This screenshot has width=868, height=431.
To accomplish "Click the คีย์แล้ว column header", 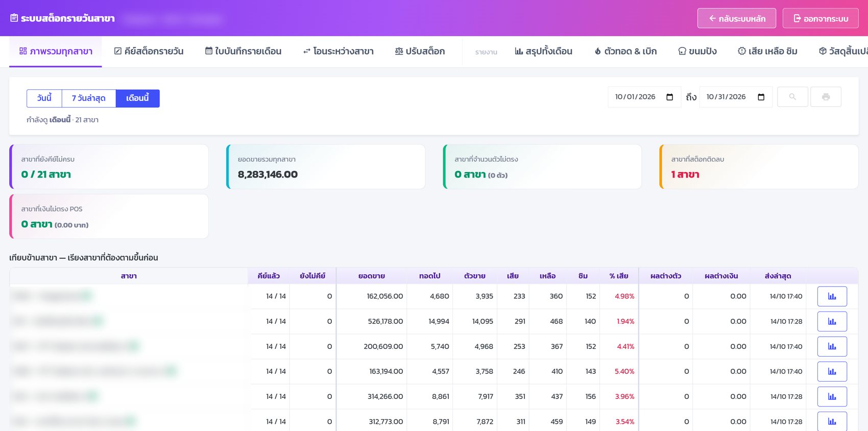I will click(x=269, y=276).
